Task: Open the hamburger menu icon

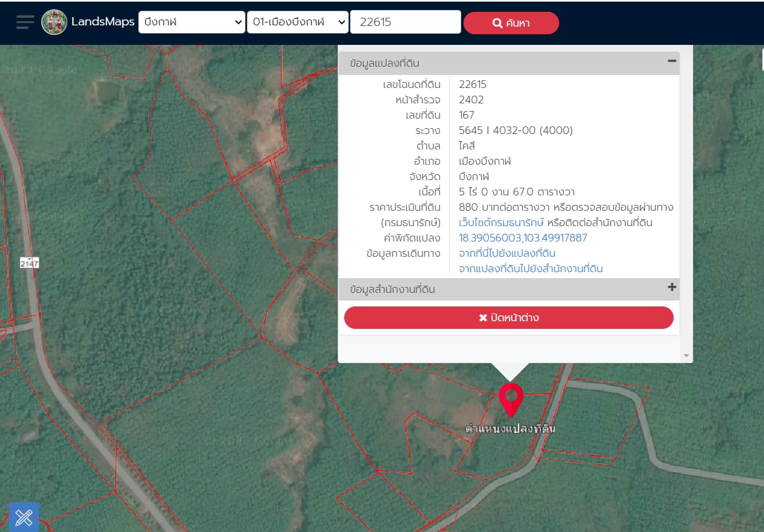Action: (x=25, y=22)
